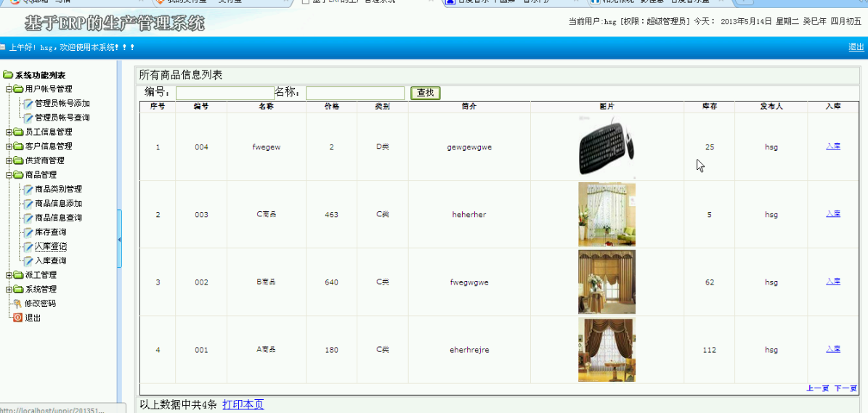This screenshot has height=413, width=868.
Task: Select the 系统管理 folder label
Action: [x=41, y=289]
